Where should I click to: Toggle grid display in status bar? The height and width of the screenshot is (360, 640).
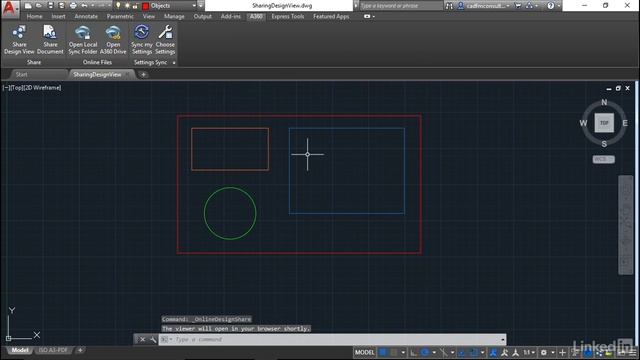pyautogui.click(x=383, y=353)
